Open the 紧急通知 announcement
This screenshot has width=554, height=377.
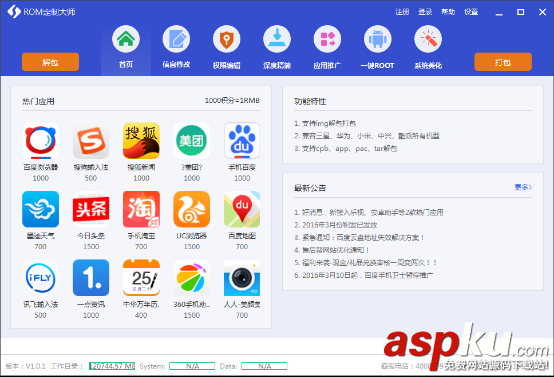359,237
